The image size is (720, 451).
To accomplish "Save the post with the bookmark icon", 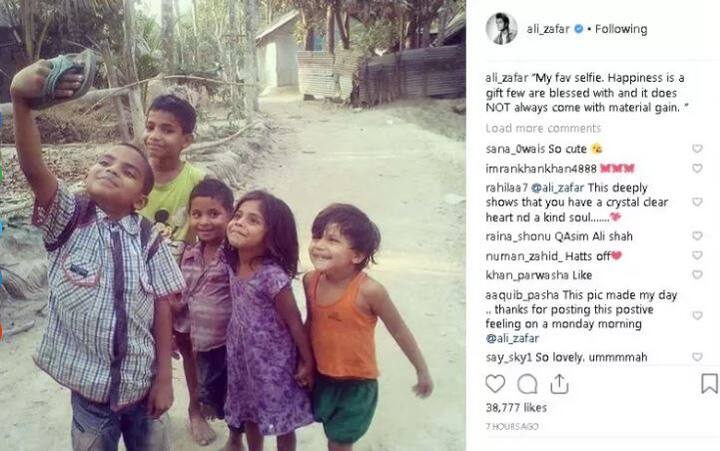I will point(709,383).
